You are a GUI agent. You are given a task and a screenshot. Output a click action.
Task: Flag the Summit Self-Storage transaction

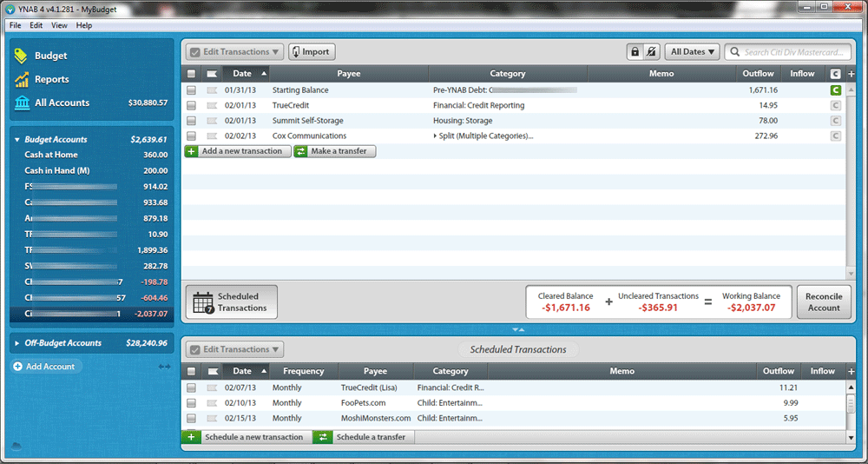[x=212, y=120]
